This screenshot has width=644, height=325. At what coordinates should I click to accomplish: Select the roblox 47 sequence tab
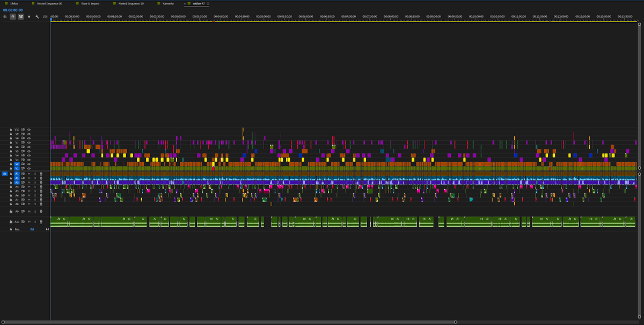click(199, 3)
